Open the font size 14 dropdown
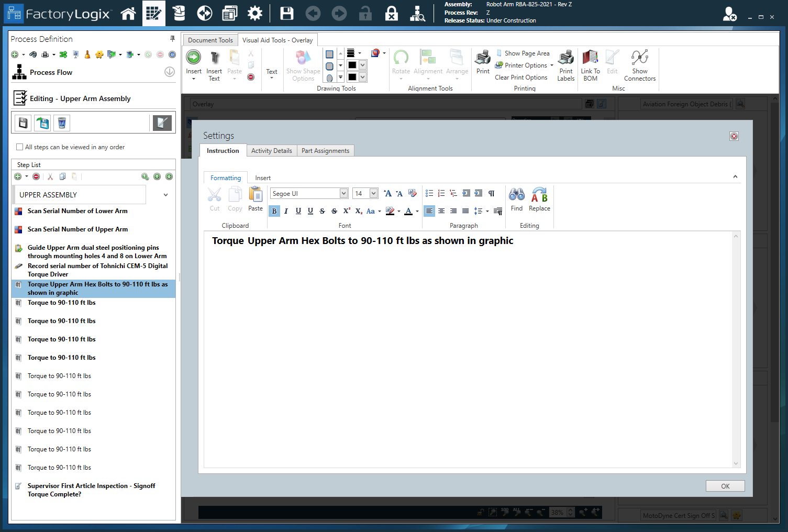788x532 pixels. point(373,194)
